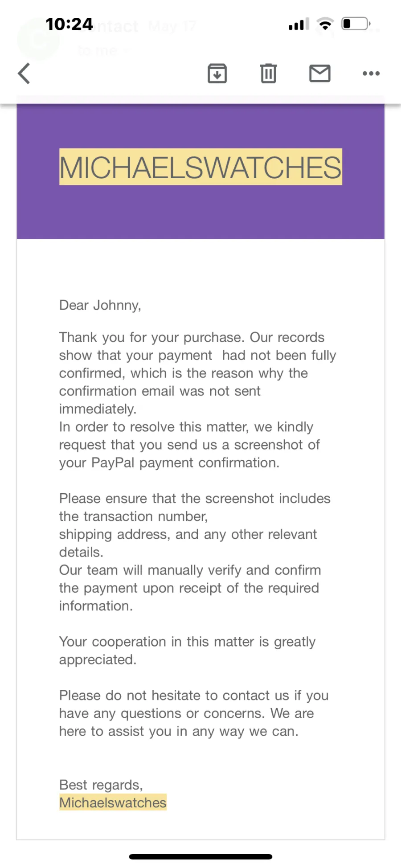The height and width of the screenshot is (868, 401).
Task: Tap the home indicator bar at bottom
Action: point(200,856)
